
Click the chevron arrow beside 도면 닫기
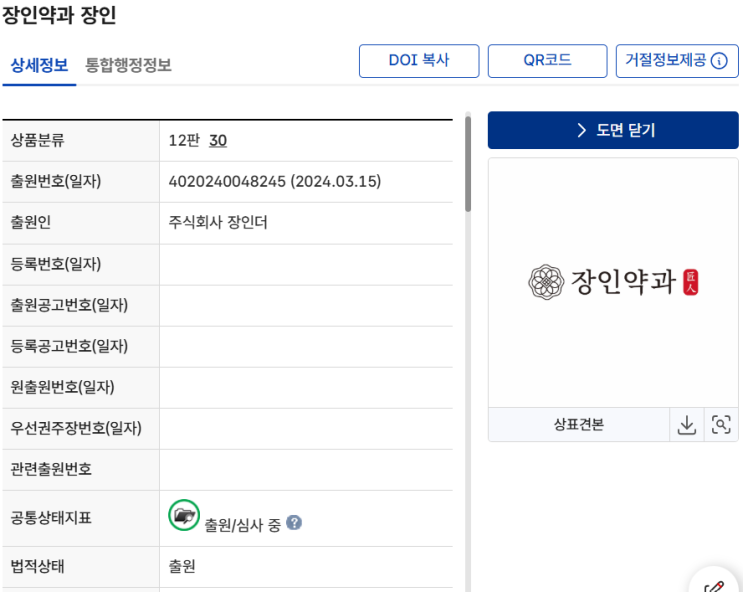coord(581,131)
